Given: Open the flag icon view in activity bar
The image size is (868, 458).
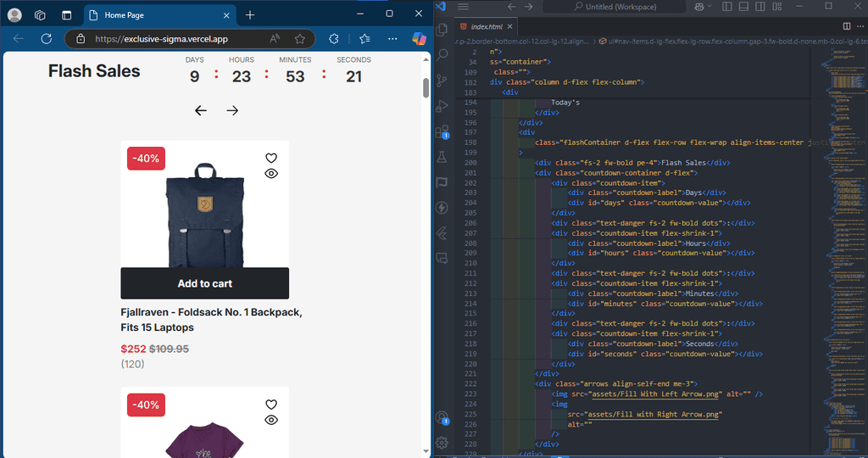Looking at the screenshot, I should pyautogui.click(x=442, y=182).
